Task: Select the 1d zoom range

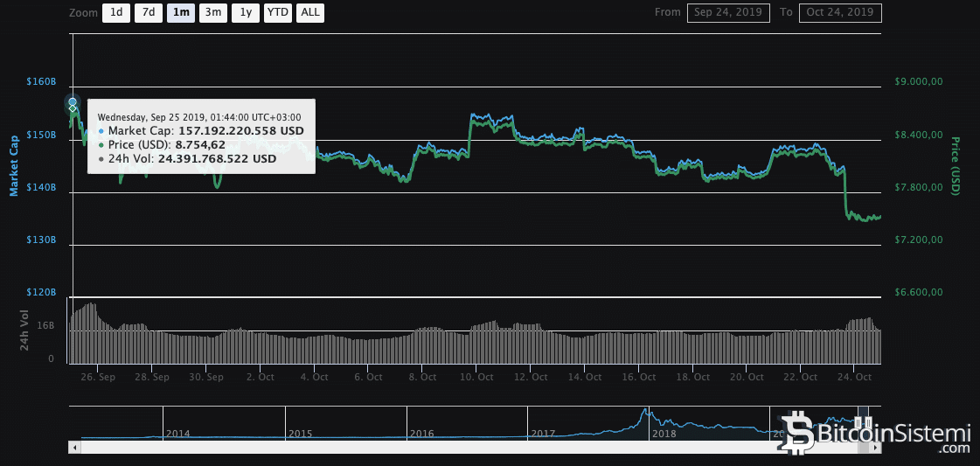Action: tap(115, 12)
